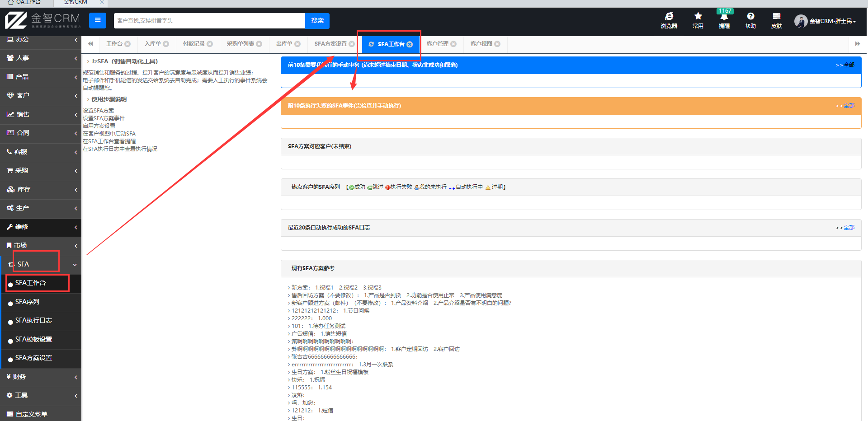Expand the 办公 menu chevron
The width and height of the screenshot is (868, 421).
75,40
